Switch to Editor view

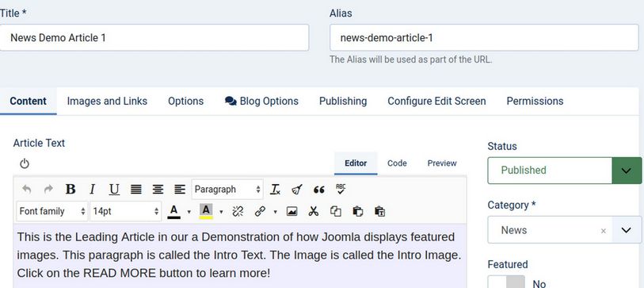tap(356, 163)
